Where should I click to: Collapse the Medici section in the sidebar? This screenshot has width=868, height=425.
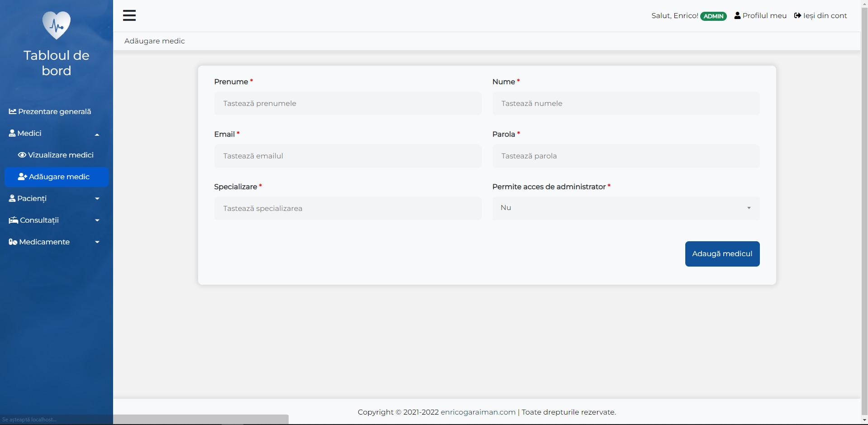tap(97, 134)
